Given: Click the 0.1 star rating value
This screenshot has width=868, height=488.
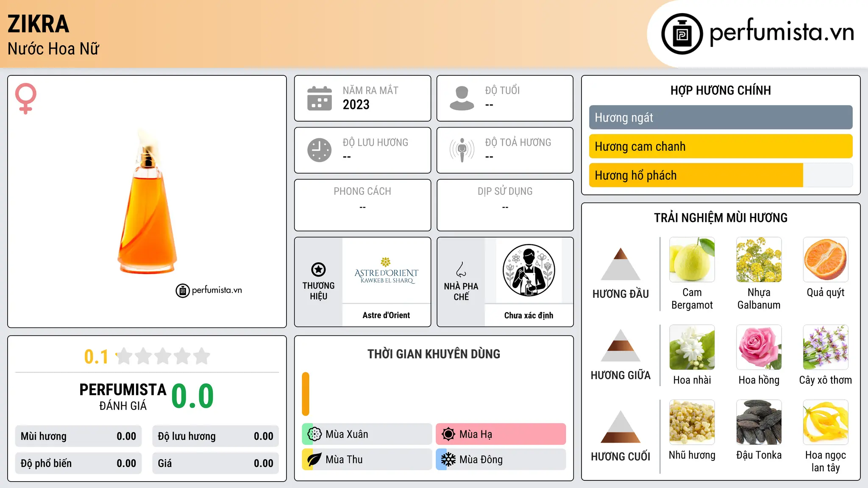Looking at the screenshot, I should coord(96,357).
